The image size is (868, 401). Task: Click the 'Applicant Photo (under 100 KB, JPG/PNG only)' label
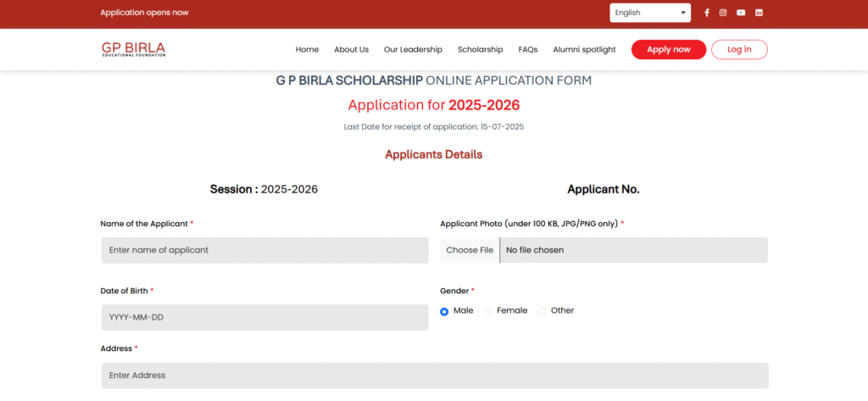pyautogui.click(x=532, y=224)
